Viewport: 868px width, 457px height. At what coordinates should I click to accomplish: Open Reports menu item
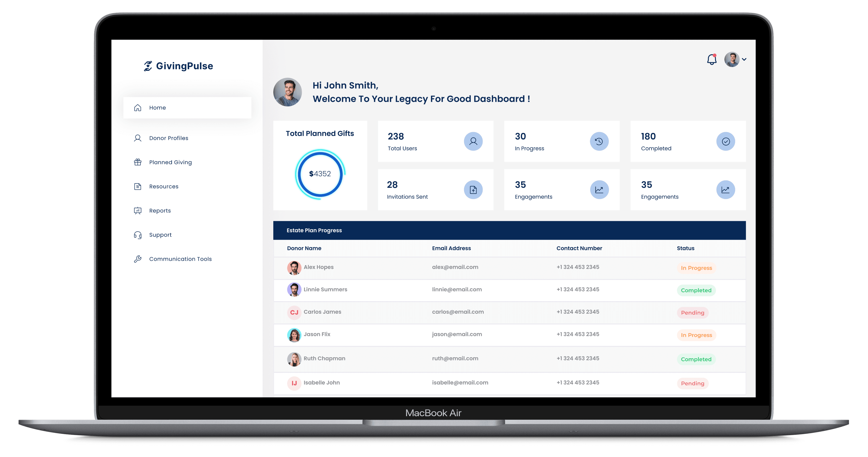coord(160,211)
